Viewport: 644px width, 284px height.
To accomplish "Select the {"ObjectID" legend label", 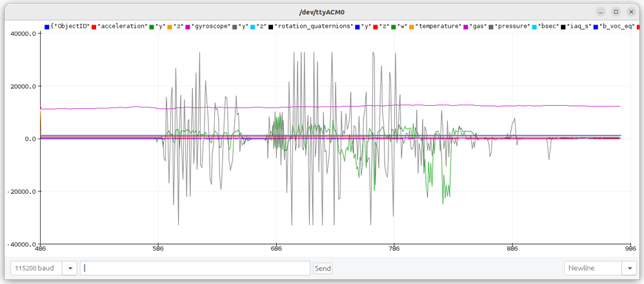I will (70, 26).
